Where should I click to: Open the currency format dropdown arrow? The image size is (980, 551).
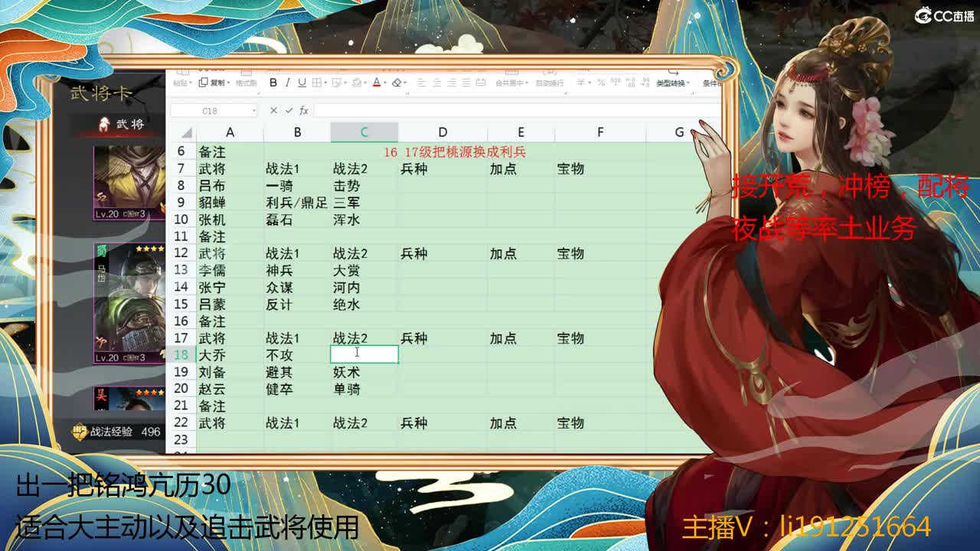pyautogui.click(x=590, y=83)
